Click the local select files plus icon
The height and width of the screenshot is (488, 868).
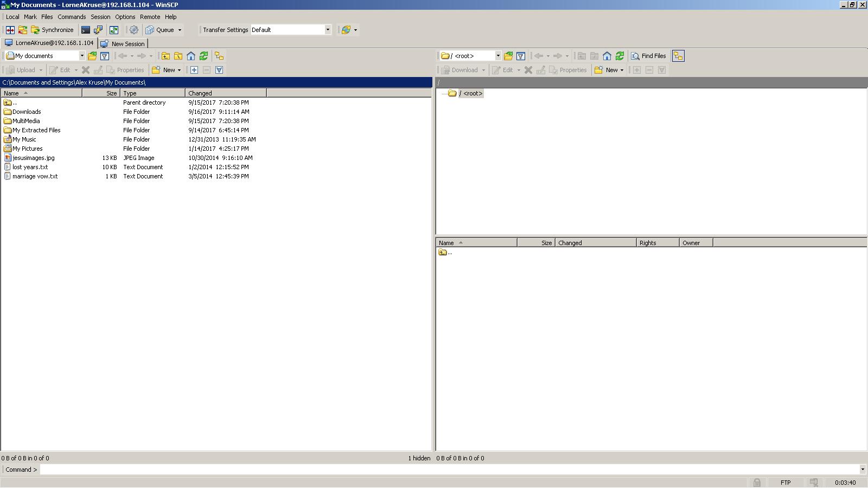pos(194,70)
